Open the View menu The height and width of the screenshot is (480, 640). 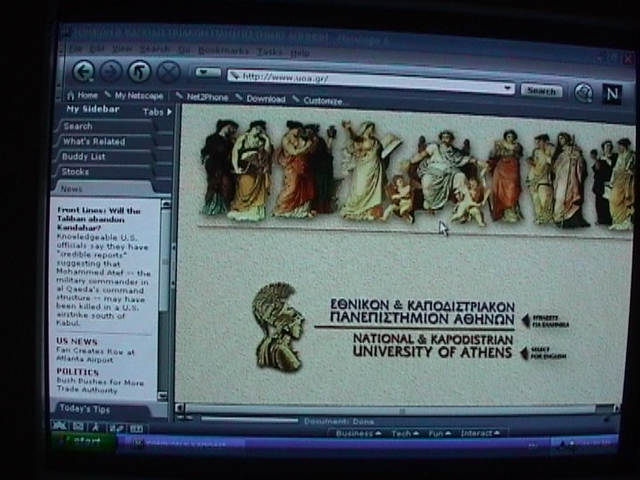coord(122,49)
